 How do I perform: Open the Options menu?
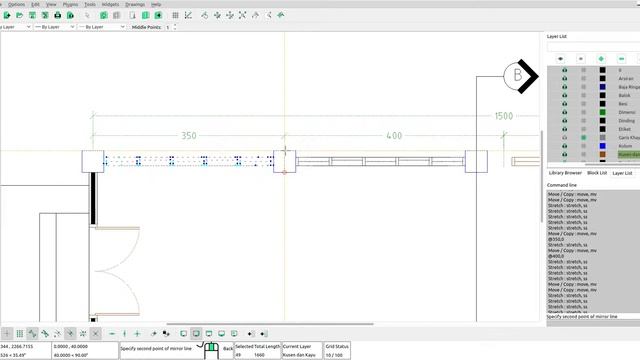point(16,4)
